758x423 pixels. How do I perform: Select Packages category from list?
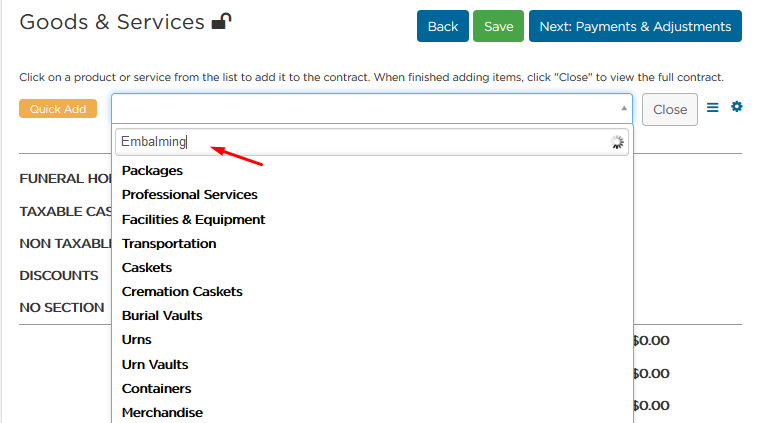point(152,171)
